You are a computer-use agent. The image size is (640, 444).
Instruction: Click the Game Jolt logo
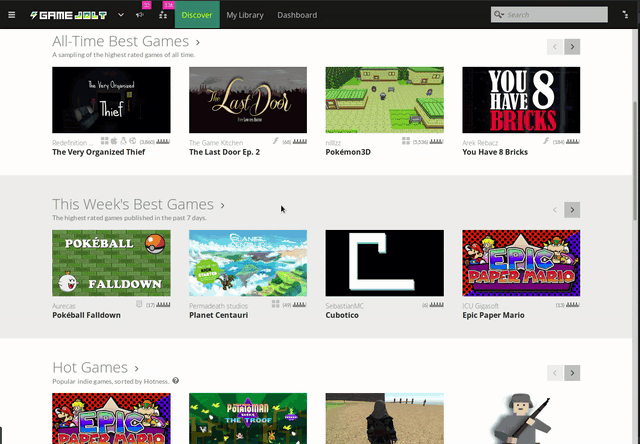pyautogui.click(x=69, y=15)
